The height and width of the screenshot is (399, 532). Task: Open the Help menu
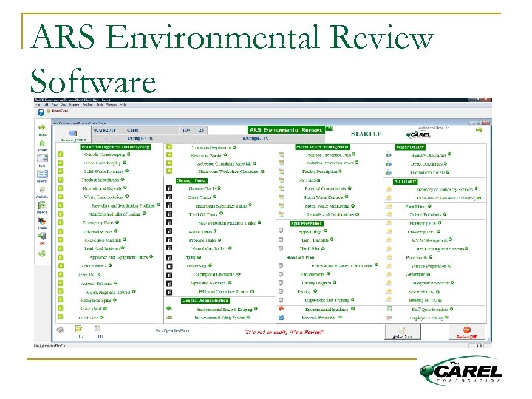pyautogui.click(x=123, y=105)
